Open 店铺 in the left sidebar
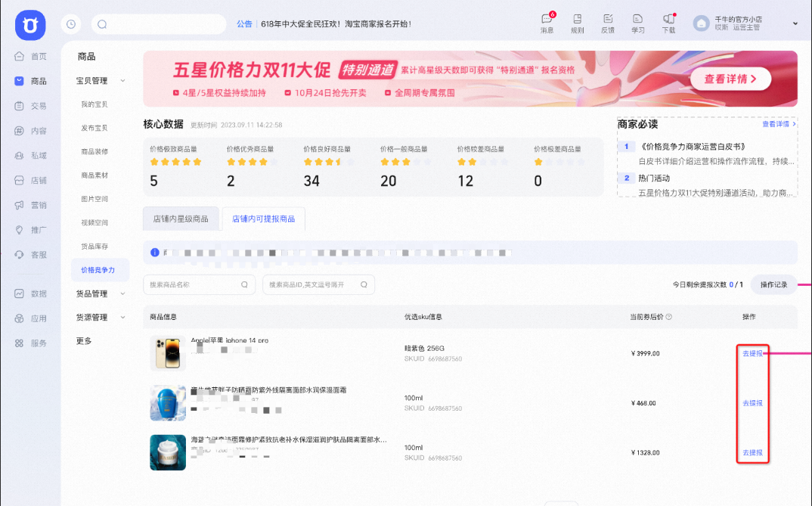Image resolution: width=812 pixels, height=506 pixels. pos(31,180)
